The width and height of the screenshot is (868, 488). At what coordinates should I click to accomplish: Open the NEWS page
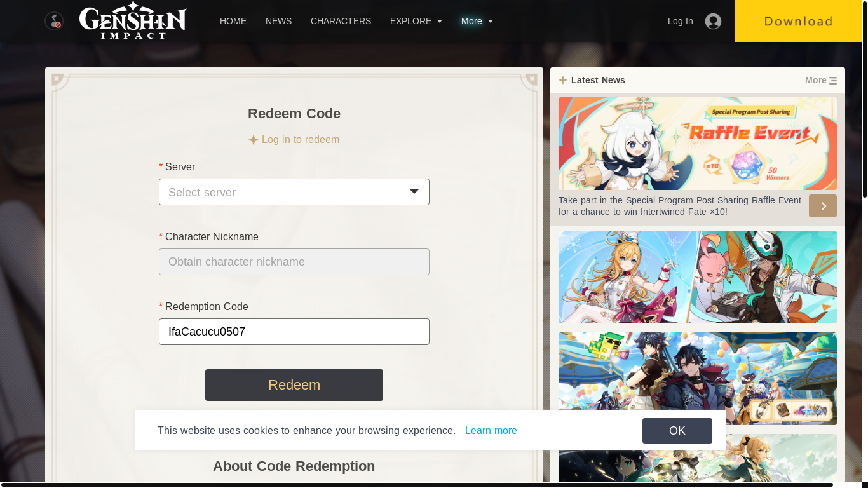278,21
